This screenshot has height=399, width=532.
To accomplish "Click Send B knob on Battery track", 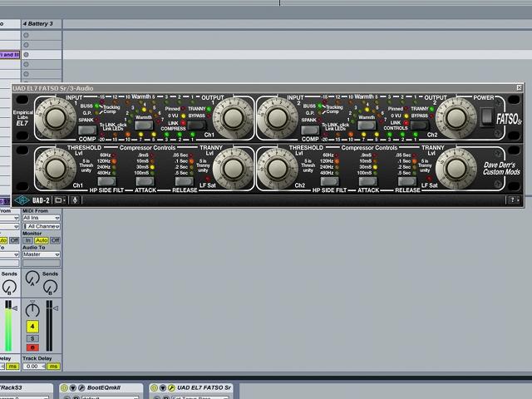I will pos(50,287).
